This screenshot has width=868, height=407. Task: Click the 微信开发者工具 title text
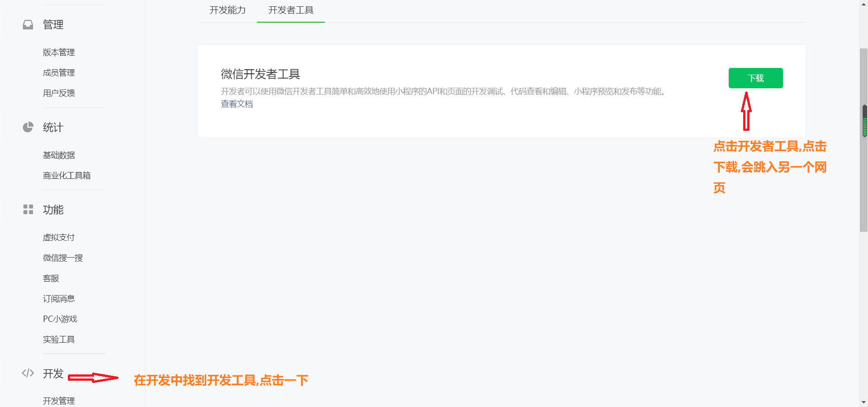pyautogui.click(x=261, y=74)
